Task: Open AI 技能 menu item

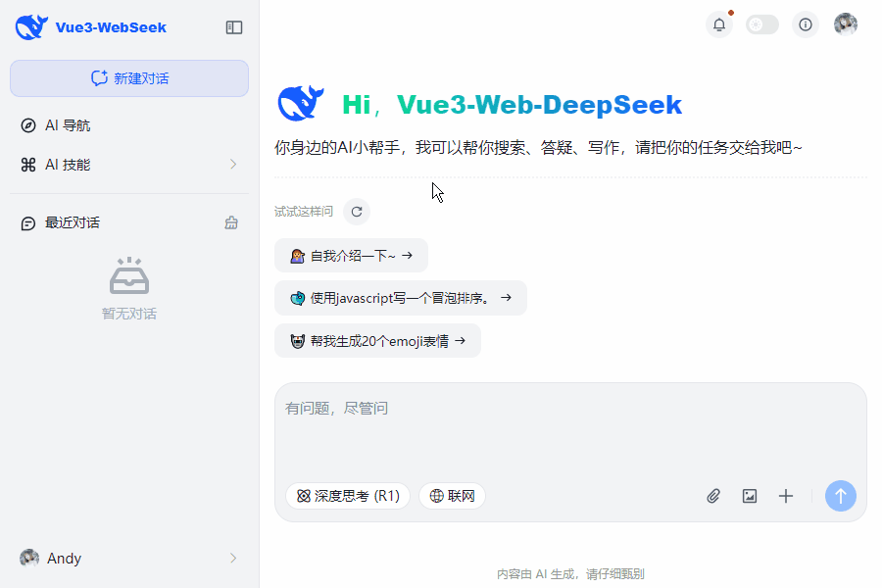Action: click(129, 165)
